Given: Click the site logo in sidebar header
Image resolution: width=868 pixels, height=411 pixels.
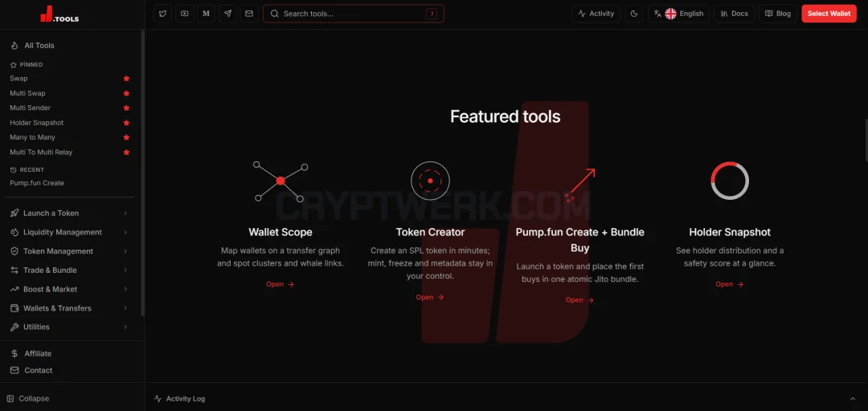Looking at the screenshot, I should pyautogui.click(x=59, y=14).
